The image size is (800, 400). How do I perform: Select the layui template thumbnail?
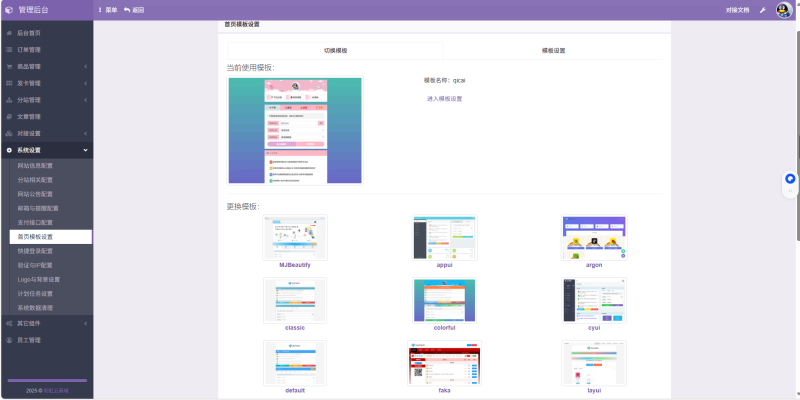pos(594,363)
